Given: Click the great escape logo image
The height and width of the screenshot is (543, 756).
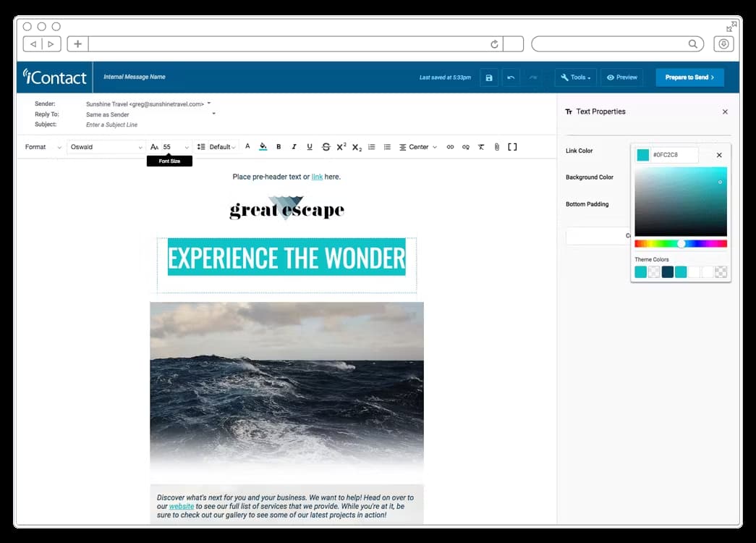Looking at the screenshot, I should [x=287, y=209].
